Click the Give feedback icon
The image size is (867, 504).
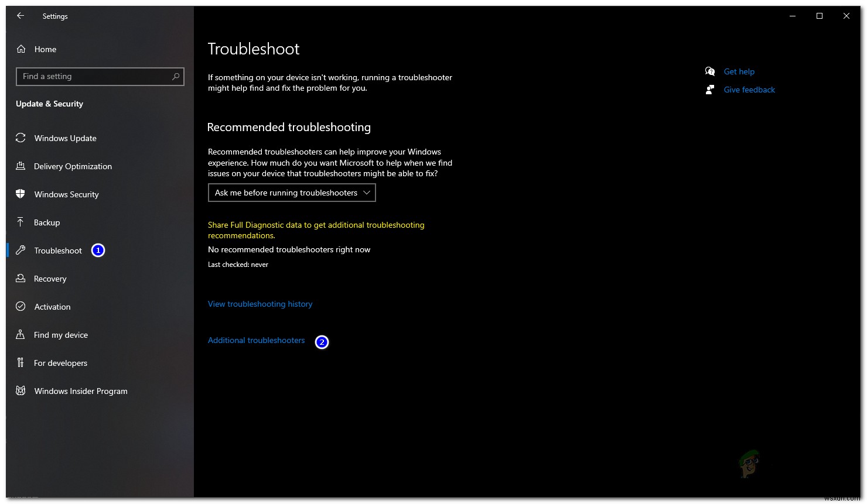[x=710, y=89]
